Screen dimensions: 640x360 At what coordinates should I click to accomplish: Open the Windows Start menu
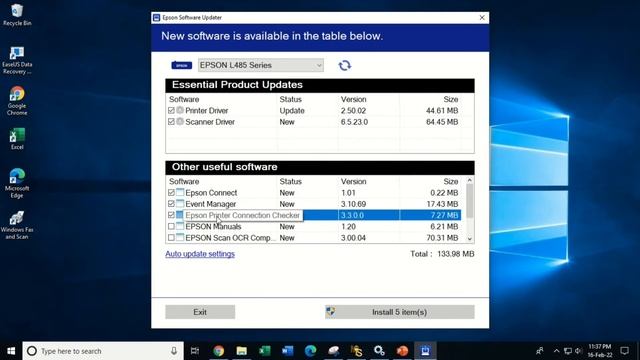point(11,351)
